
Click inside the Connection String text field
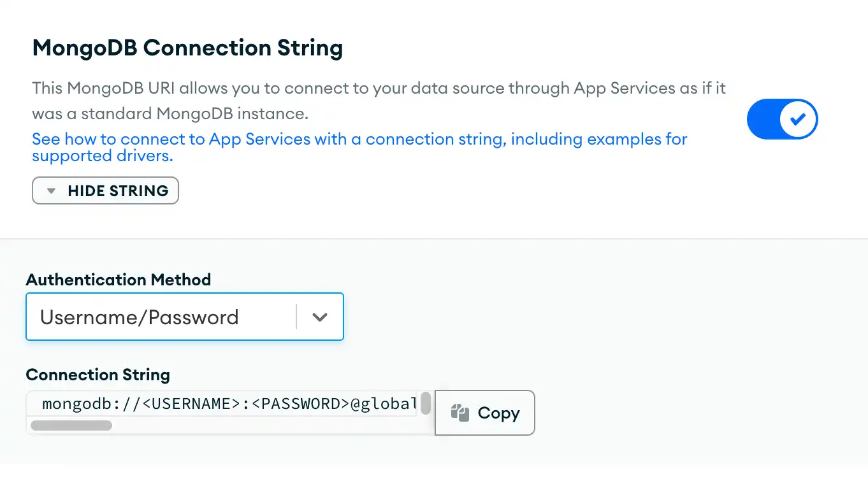(223, 403)
